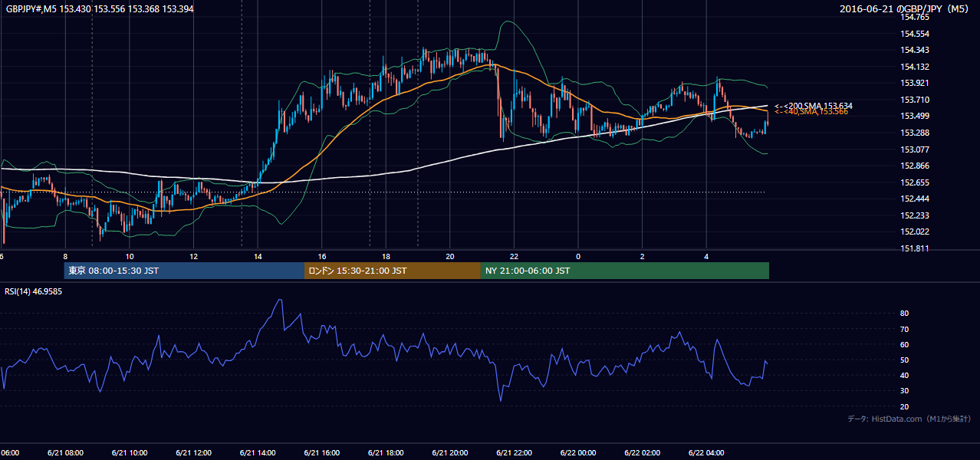Image resolution: width=980 pixels, height=460 pixels.
Task: Click price axis value 153.499
Action: 916,116
